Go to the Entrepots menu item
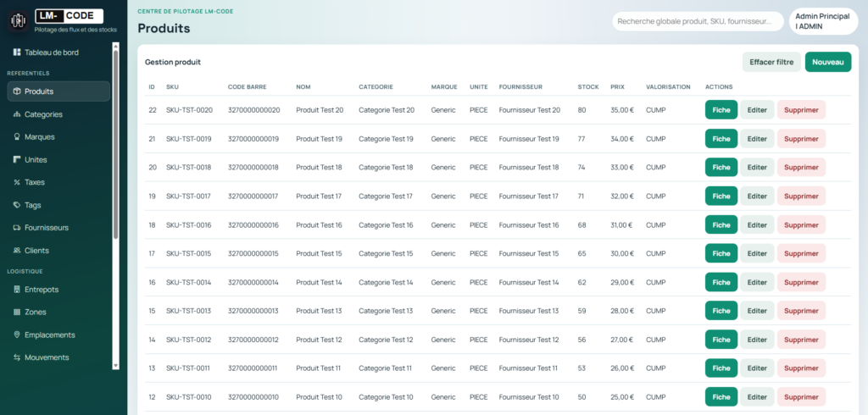 tap(42, 290)
